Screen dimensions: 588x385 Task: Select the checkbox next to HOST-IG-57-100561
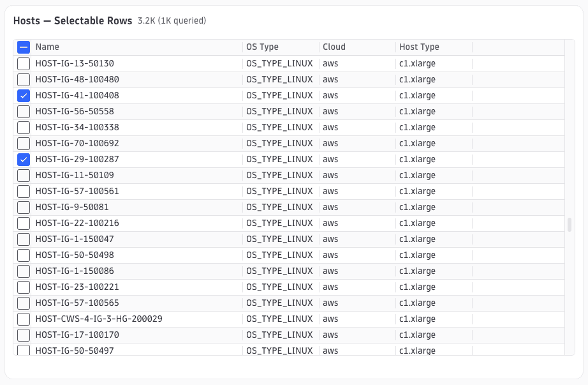[24, 191]
